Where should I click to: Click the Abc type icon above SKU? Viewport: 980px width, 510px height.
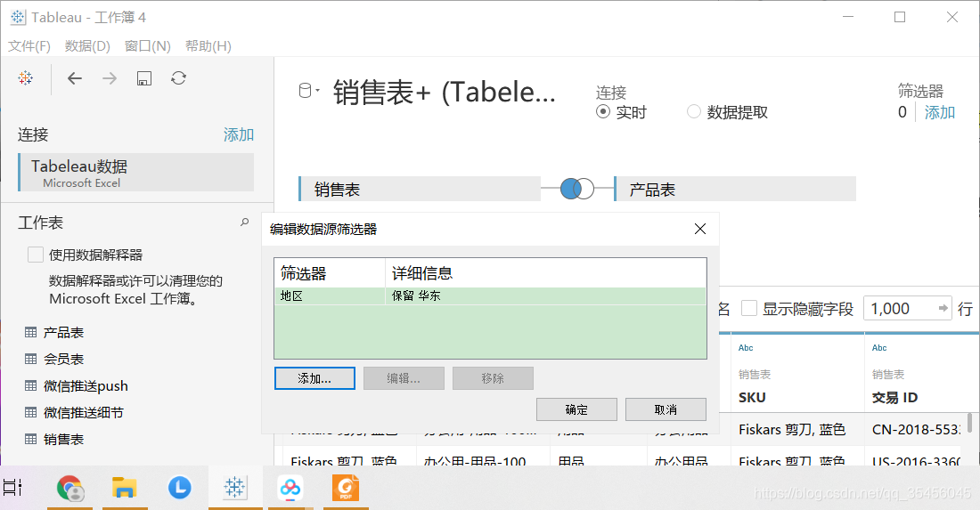coord(747,348)
